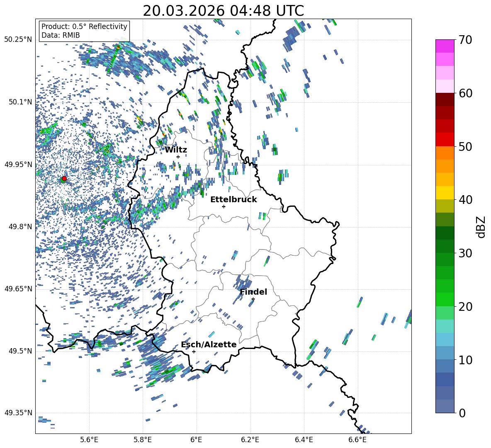The image size is (491, 448).
Task: Select the Findel city label
Action: (253, 292)
